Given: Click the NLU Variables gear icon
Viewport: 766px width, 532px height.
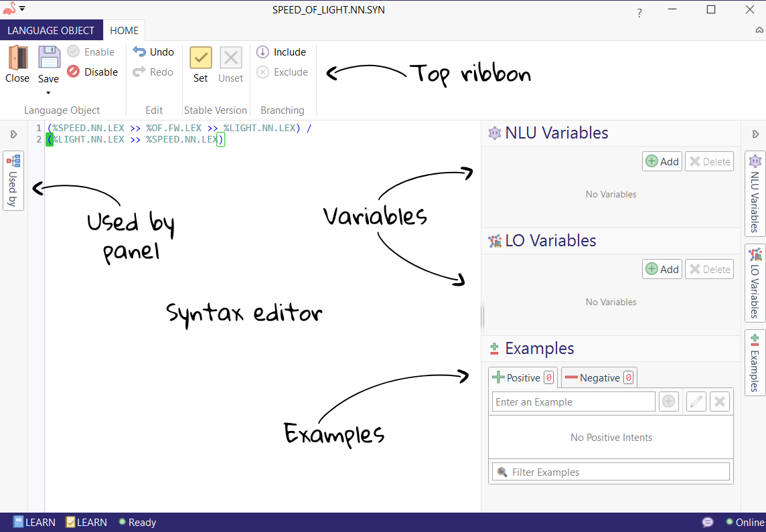Looking at the screenshot, I should (x=494, y=133).
